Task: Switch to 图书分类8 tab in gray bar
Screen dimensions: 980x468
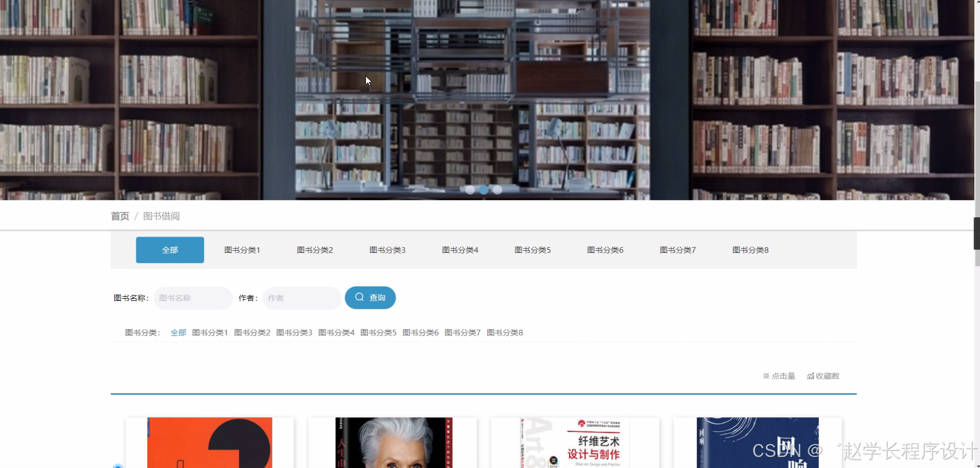Action: [750, 250]
